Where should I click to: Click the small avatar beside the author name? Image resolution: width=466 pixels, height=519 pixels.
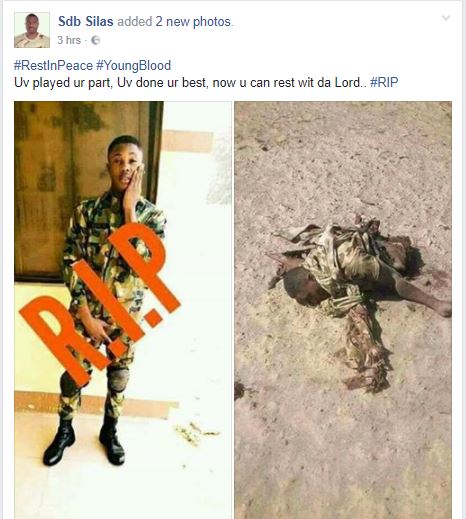pyautogui.click(x=32, y=30)
